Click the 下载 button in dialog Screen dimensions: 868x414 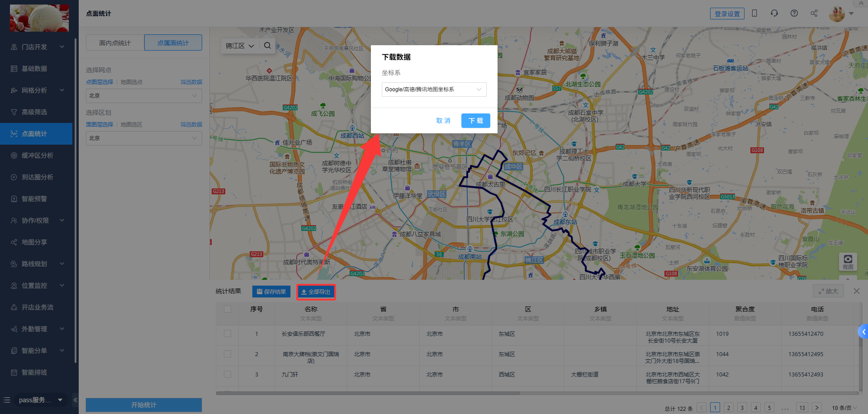(x=475, y=121)
